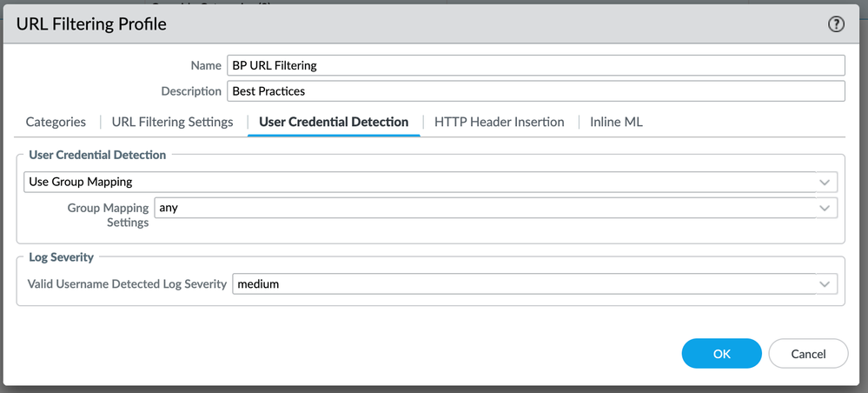Go to the HTTP Header Insertion tab
868x393 pixels.
[x=500, y=122]
